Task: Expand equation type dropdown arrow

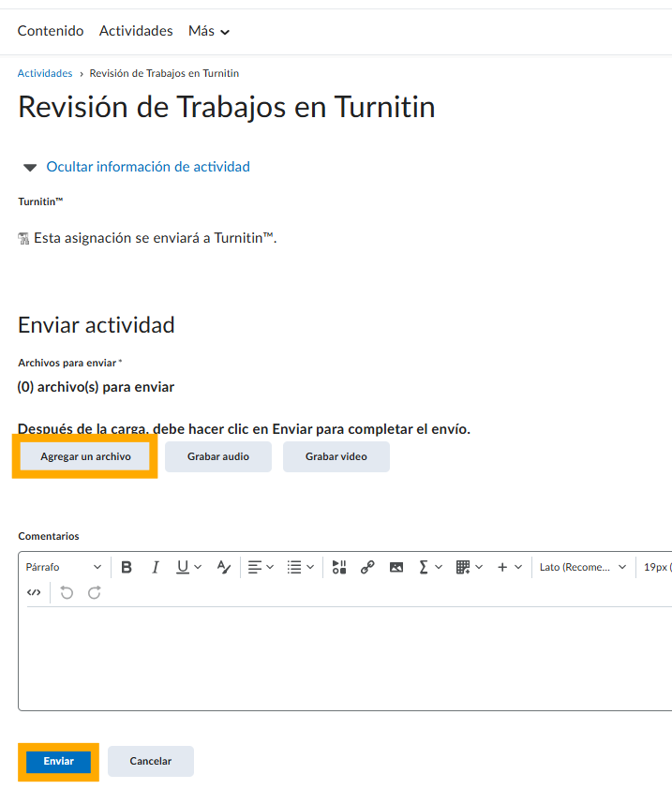Action: (439, 567)
